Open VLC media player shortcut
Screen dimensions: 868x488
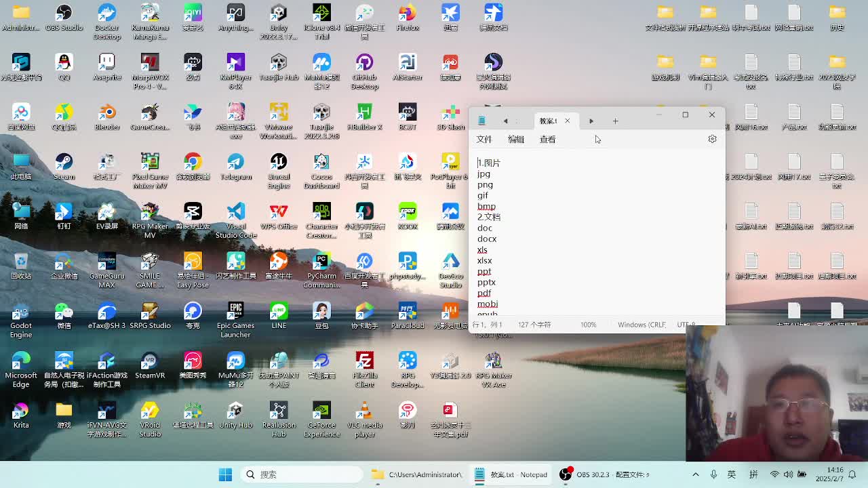click(365, 419)
